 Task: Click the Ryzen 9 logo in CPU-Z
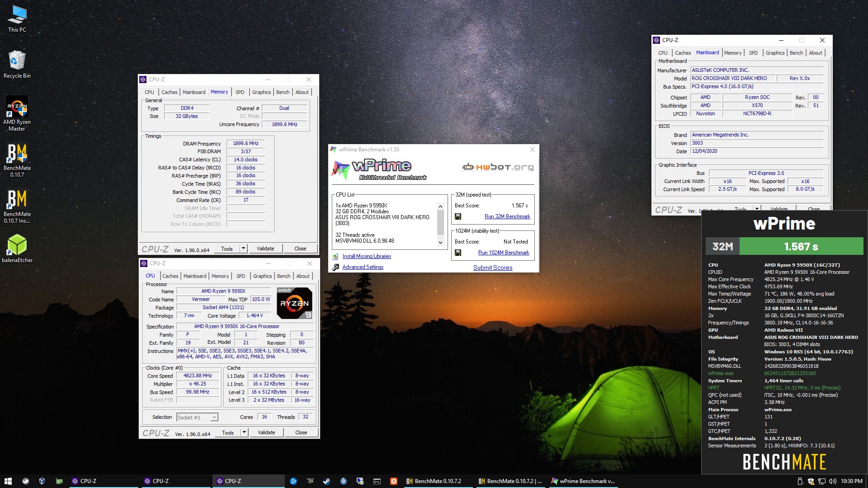point(294,303)
